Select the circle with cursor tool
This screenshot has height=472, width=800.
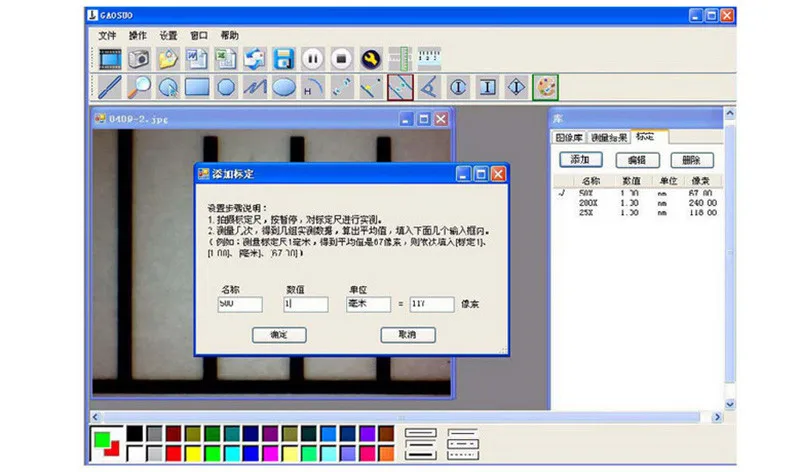(168, 87)
